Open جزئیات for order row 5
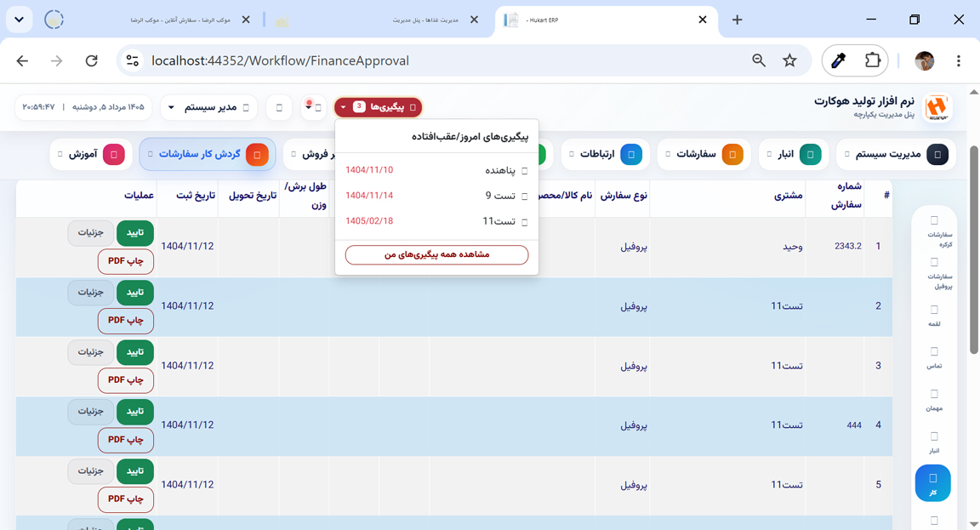Viewport: 980px width, 530px height. coord(91,470)
